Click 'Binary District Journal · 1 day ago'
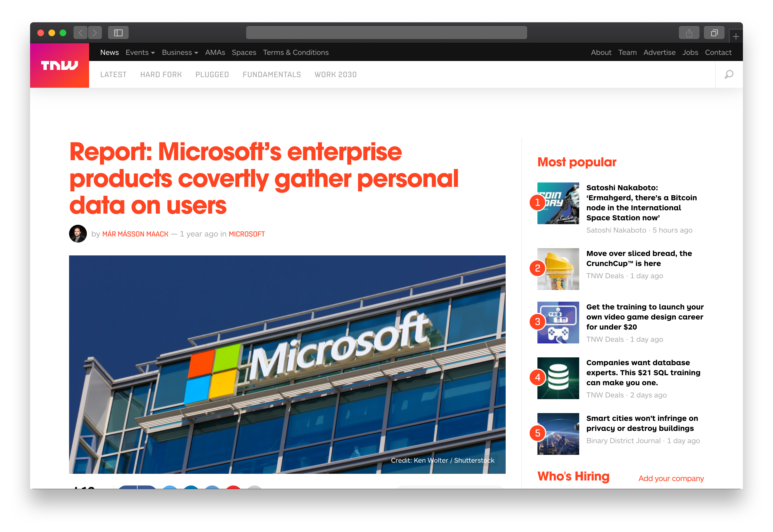Image resolution: width=773 pixels, height=532 pixels. point(643,441)
